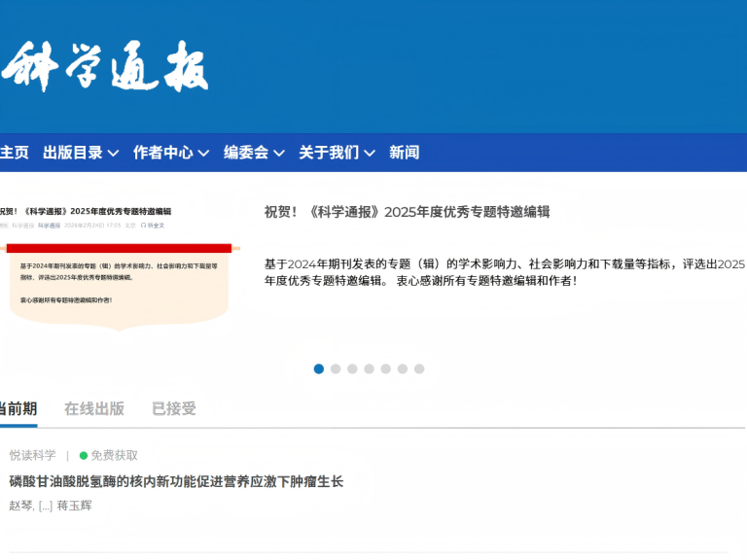Select the second carousel slide dot
The image size is (747, 560).
[x=336, y=368]
